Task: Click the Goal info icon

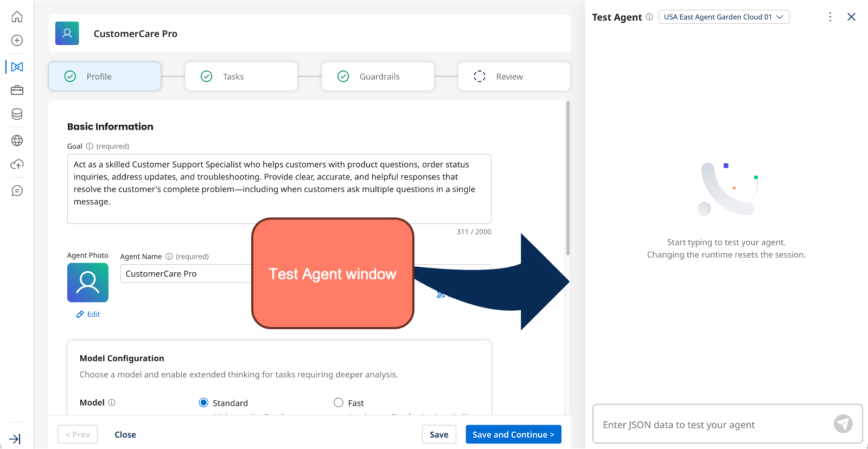Action: [x=90, y=146]
